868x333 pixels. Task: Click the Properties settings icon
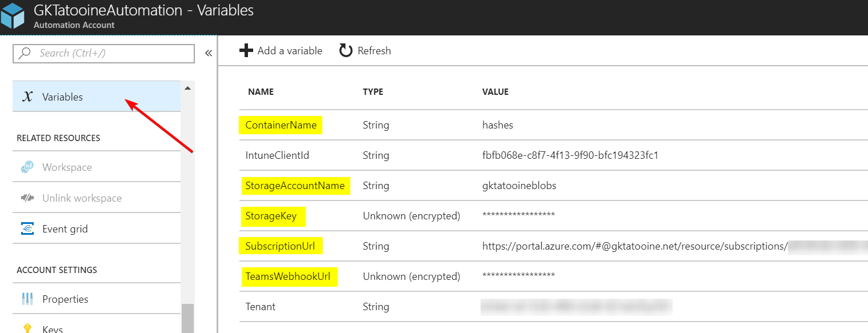pyautogui.click(x=27, y=299)
